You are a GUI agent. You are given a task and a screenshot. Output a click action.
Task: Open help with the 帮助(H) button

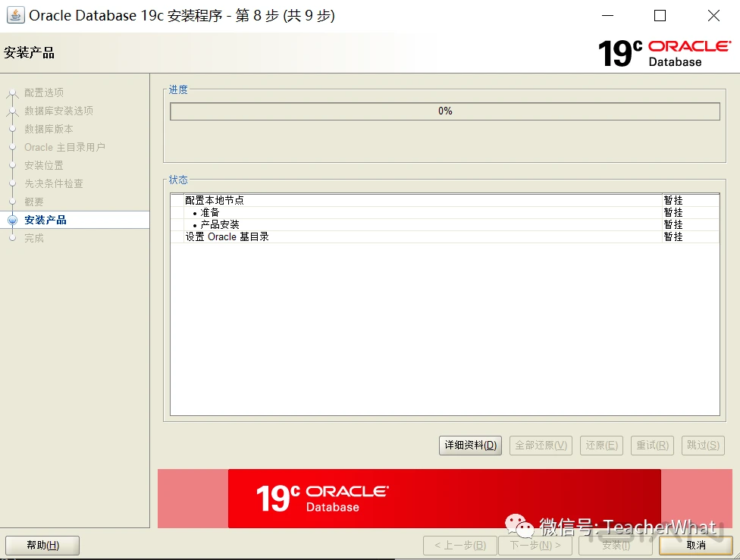coord(42,546)
